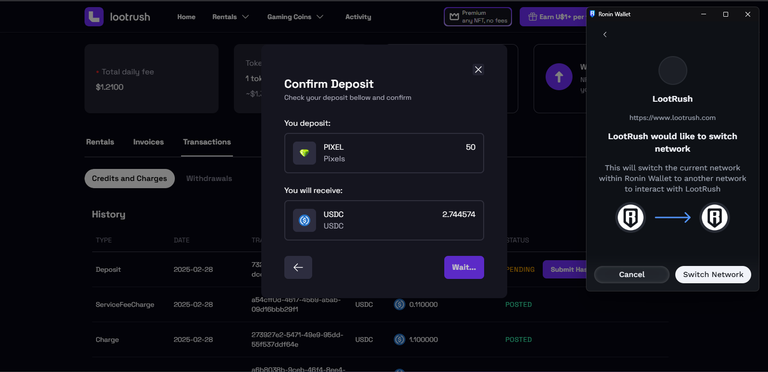Click the source Ronin network logo
The height and width of the screenshot is (372, 768).
point(630,218)
